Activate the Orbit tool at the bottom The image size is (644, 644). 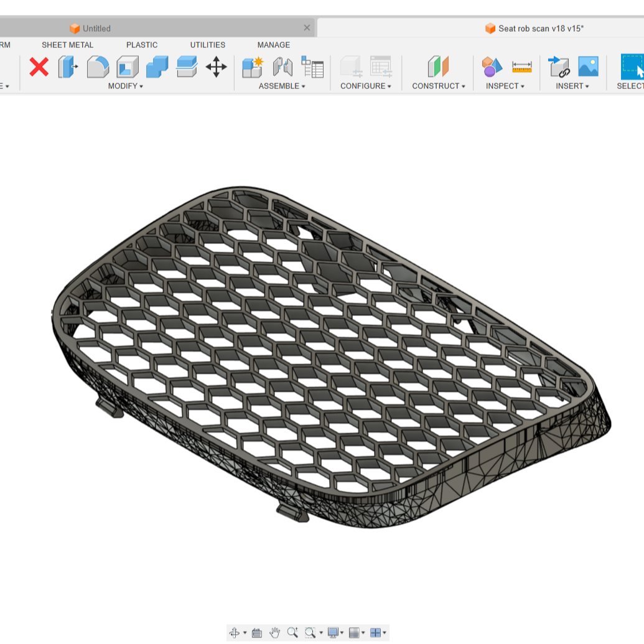pyautogui.click(x=235, y=632)
